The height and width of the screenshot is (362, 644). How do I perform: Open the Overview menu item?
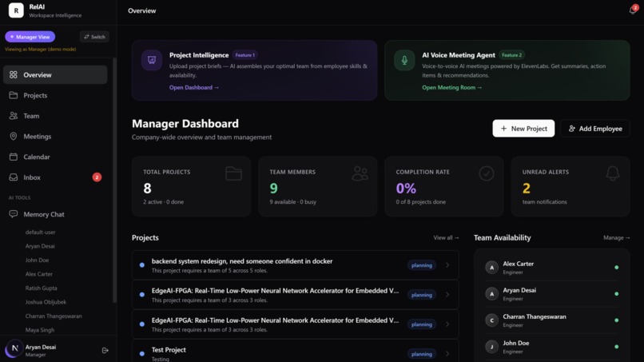55,75
